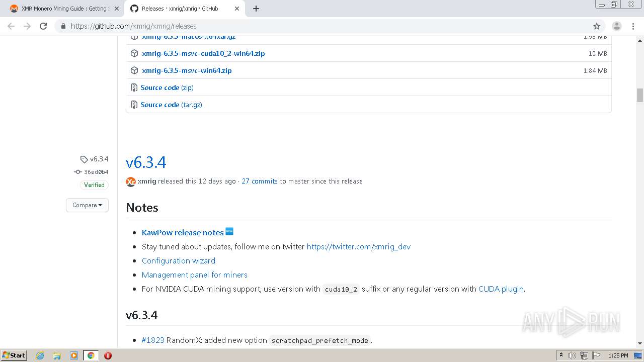Viewport: 644px width, 362px height.
Task: Click the 1.84 MB file size text
Action: click(595, 70)
